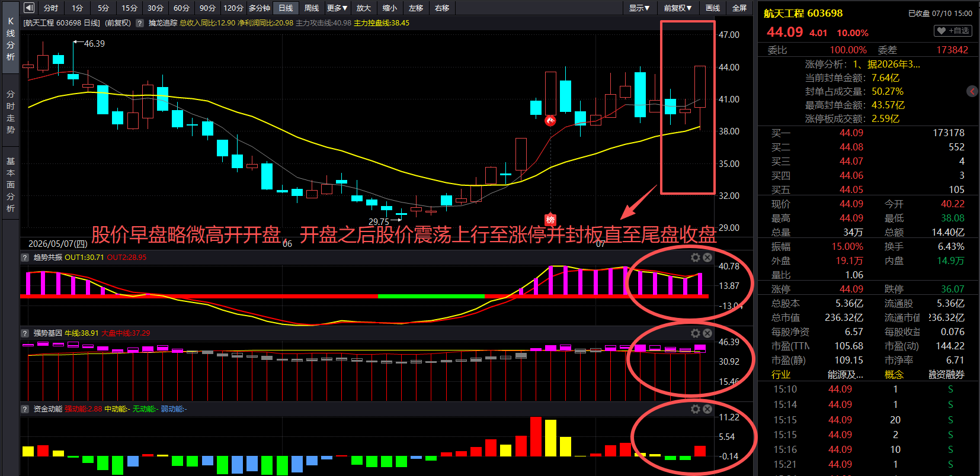Viewport: 980px width, 476px height.
Task: Click the 涨停分析 text line
Action: (x=863, y=64)
